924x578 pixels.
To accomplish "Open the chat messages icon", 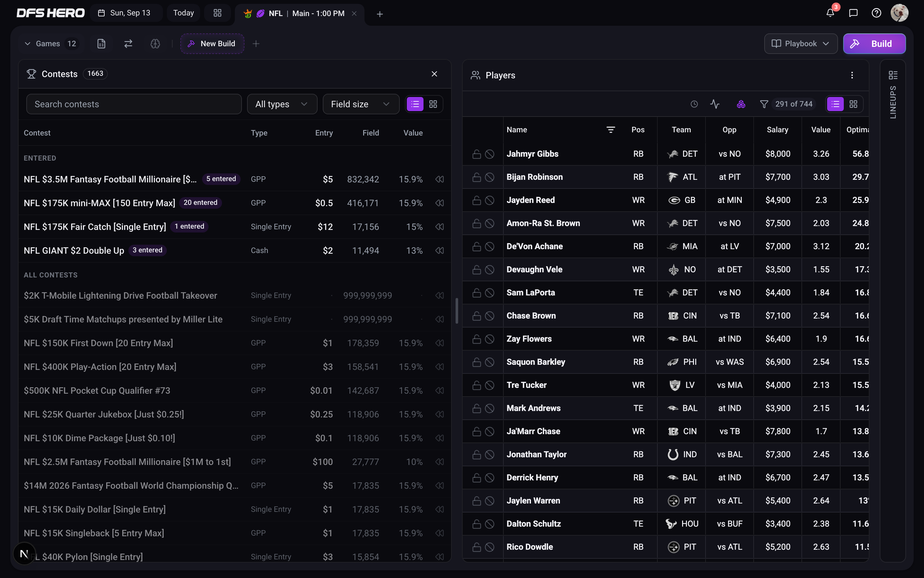I will coord(853,13).
